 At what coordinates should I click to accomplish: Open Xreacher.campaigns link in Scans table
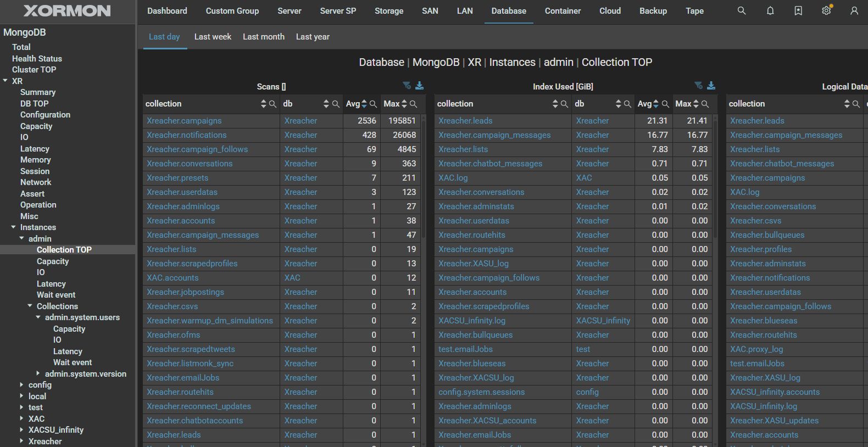point(184,121)
